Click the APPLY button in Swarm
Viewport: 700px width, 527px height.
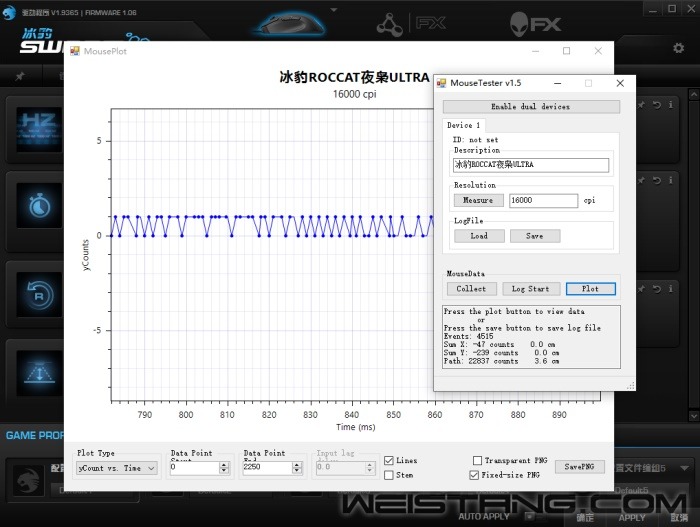click(632, 518)
